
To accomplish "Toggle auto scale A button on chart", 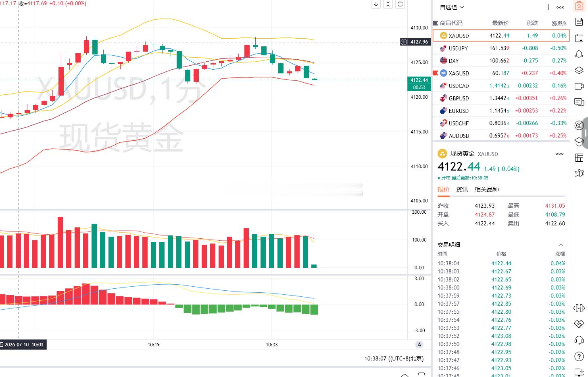I will tap(419, 344).
